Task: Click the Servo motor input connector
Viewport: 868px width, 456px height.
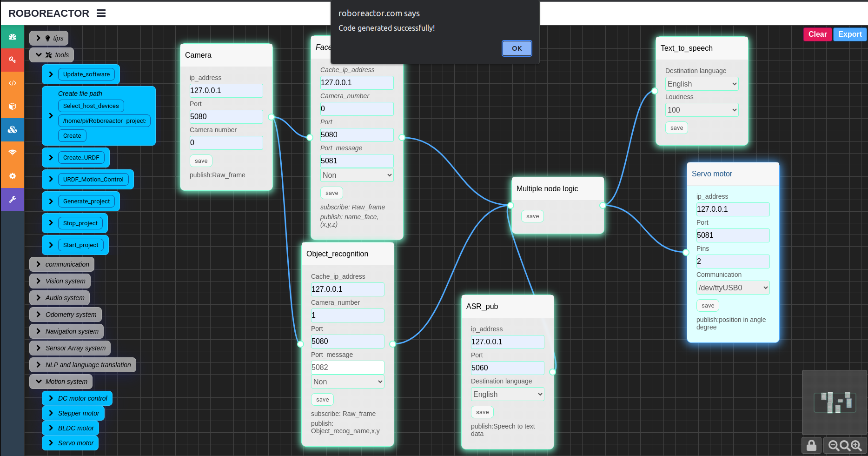Action: click(686, 253)
